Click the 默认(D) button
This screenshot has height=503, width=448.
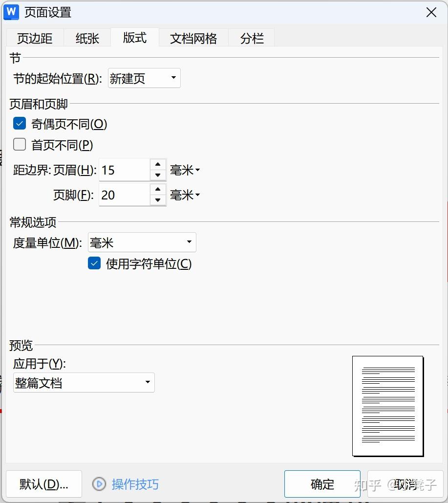coord(43,484)
